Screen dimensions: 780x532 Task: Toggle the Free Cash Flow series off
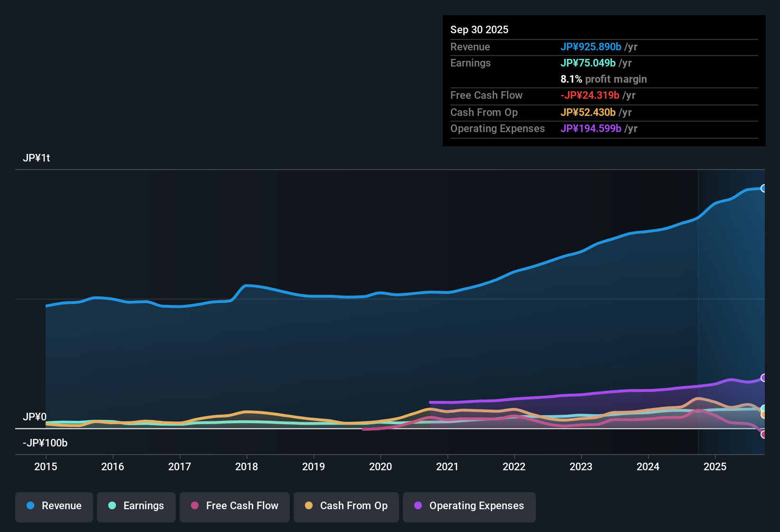(234, 506)
